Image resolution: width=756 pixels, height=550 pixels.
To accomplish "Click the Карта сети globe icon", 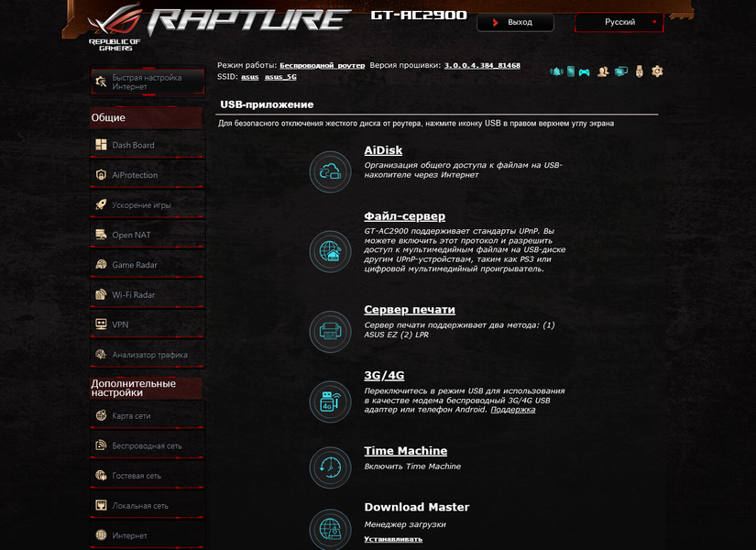I will [x=101, y=415].
